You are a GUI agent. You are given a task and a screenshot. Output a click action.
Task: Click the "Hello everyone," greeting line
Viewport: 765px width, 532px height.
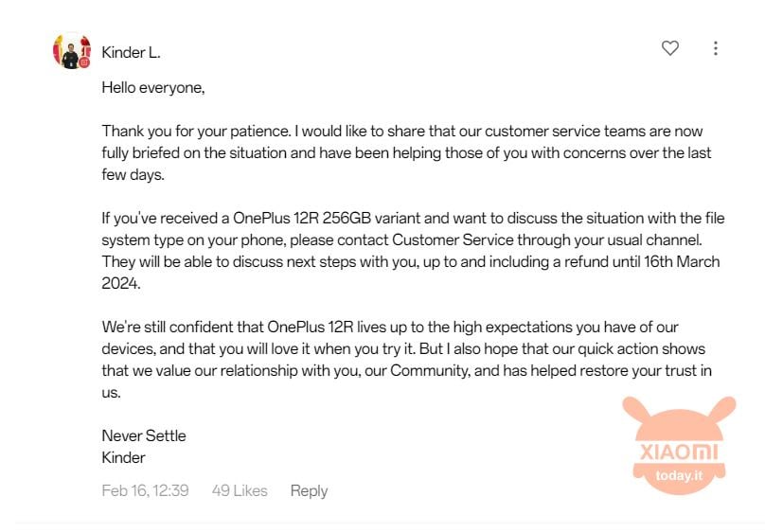click(153, 88)
